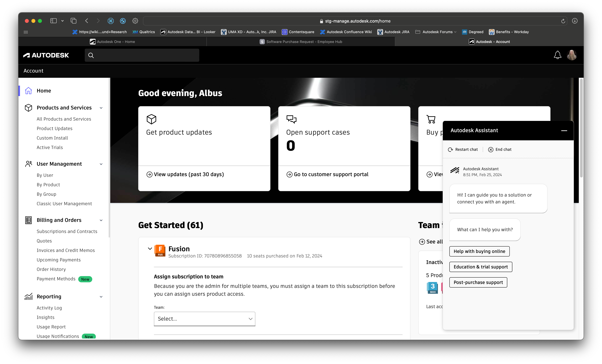Click the Billing and Orders icon
602x364 pixels.
point(29,220)
